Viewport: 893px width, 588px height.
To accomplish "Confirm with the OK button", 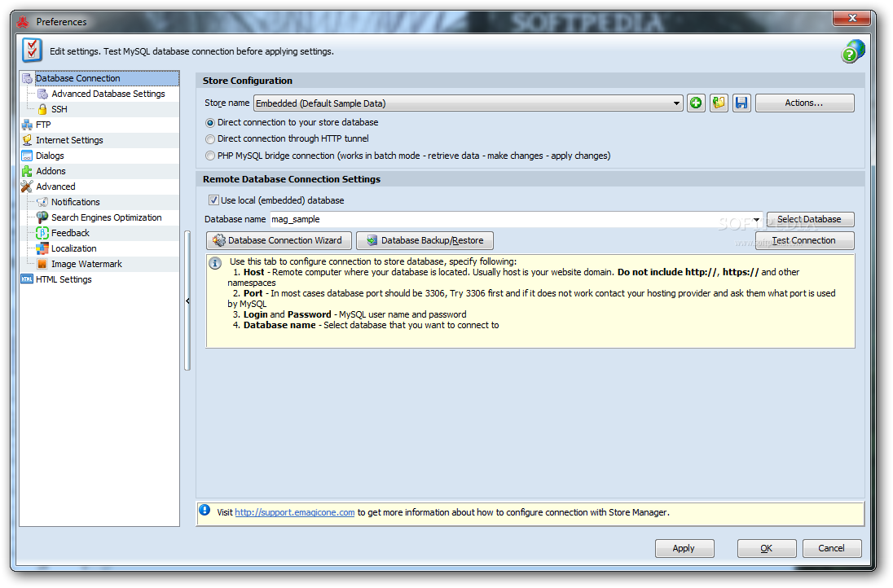I will (767, 549).
